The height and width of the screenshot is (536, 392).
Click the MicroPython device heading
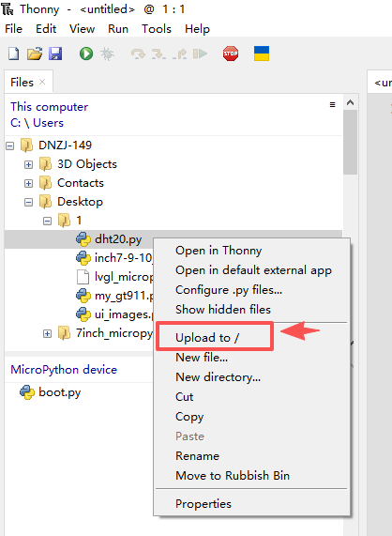[64, 370]
